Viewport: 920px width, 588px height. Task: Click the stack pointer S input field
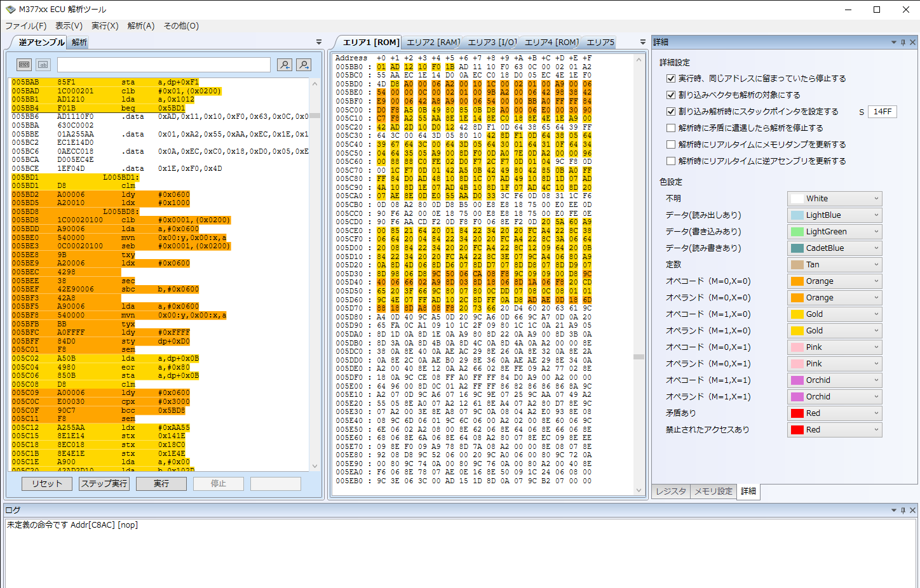point(883,112)
